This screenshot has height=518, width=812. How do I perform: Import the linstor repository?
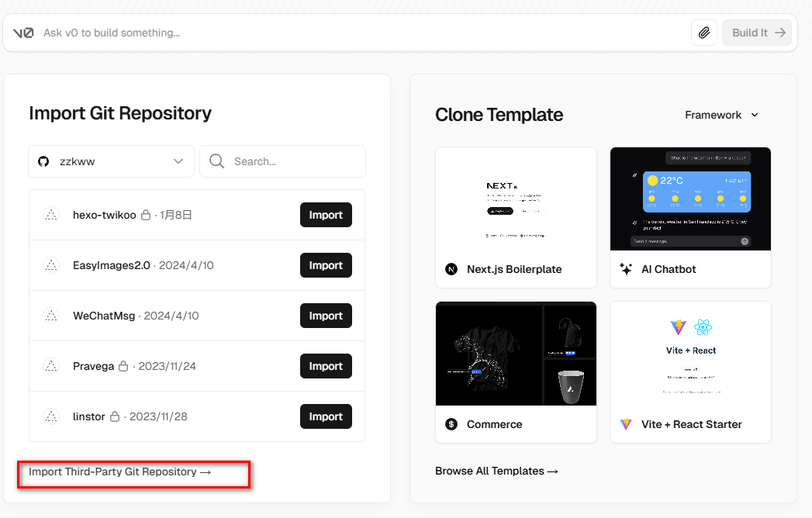326,416
